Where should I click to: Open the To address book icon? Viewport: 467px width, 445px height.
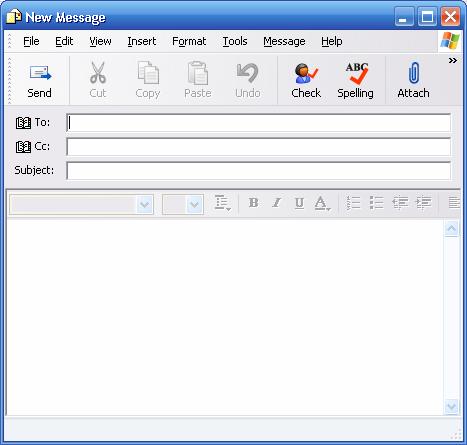coord(23,123)
